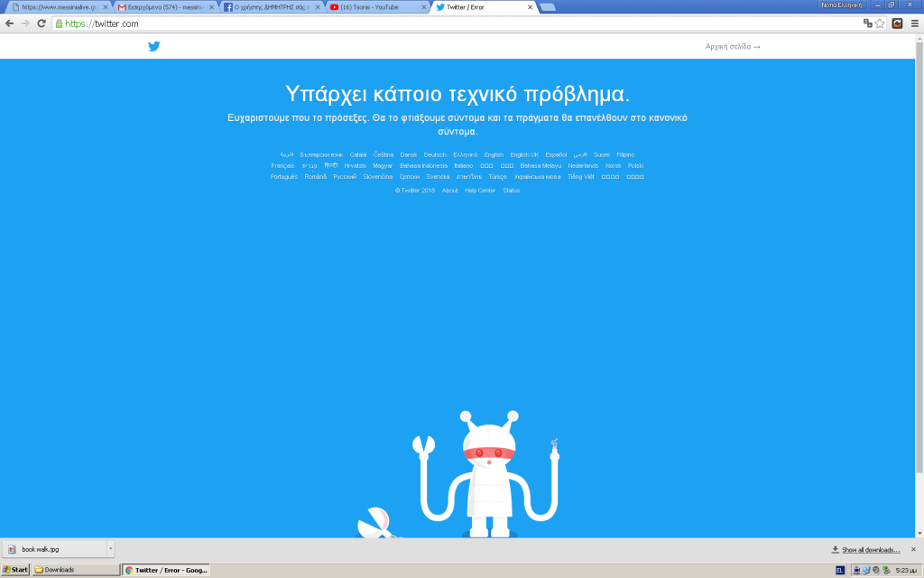Open the Αρχική σελίδα link

click(733, 47)
